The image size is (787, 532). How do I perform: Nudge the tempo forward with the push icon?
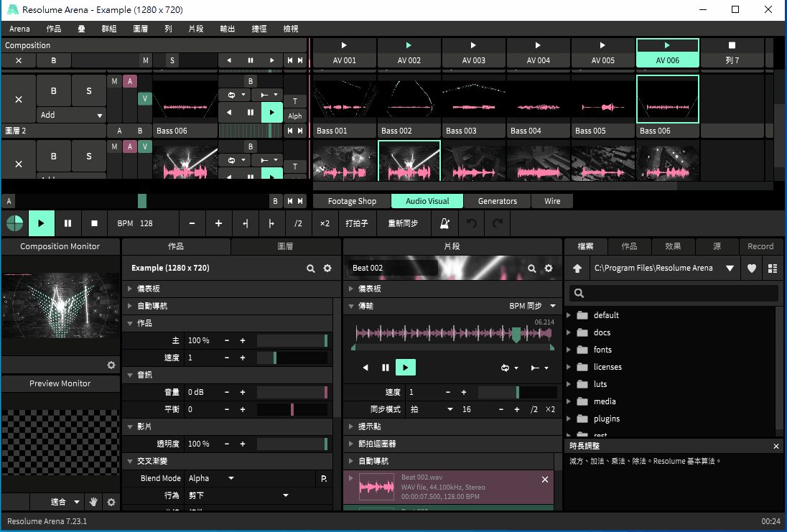(x=271, y=223)
